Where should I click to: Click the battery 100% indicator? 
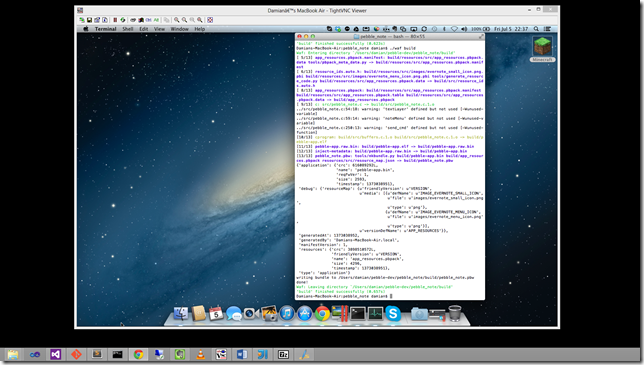(x=480, y=29)
